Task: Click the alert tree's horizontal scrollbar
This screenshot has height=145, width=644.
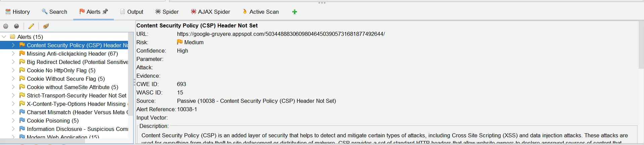Action: tap(42, 141)
